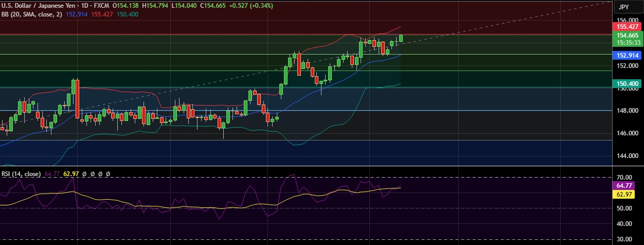644x245 pixels.
Task: Click the blue 152.914 value in BB legend
Action: pyautogui.click(x=77, y=14)
